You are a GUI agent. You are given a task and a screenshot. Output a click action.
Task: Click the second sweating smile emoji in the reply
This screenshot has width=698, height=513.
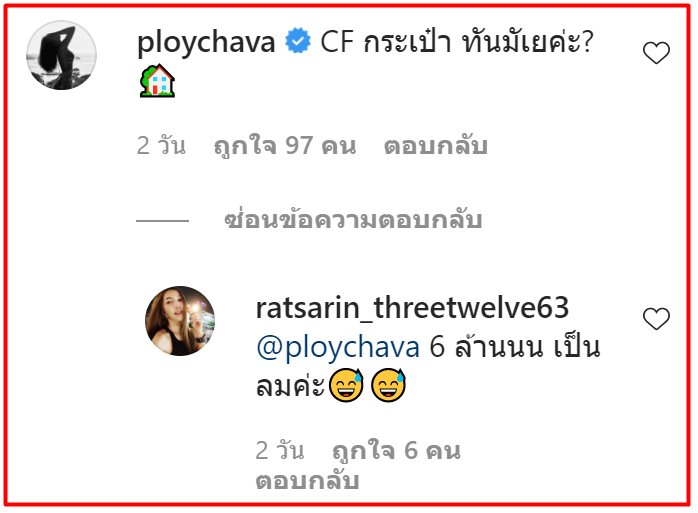[x=388, y=385]
